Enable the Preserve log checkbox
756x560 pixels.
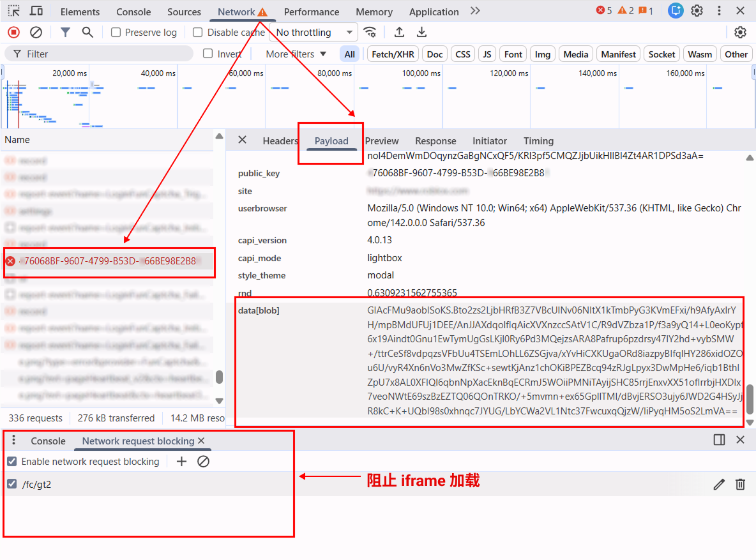(116, 32)
